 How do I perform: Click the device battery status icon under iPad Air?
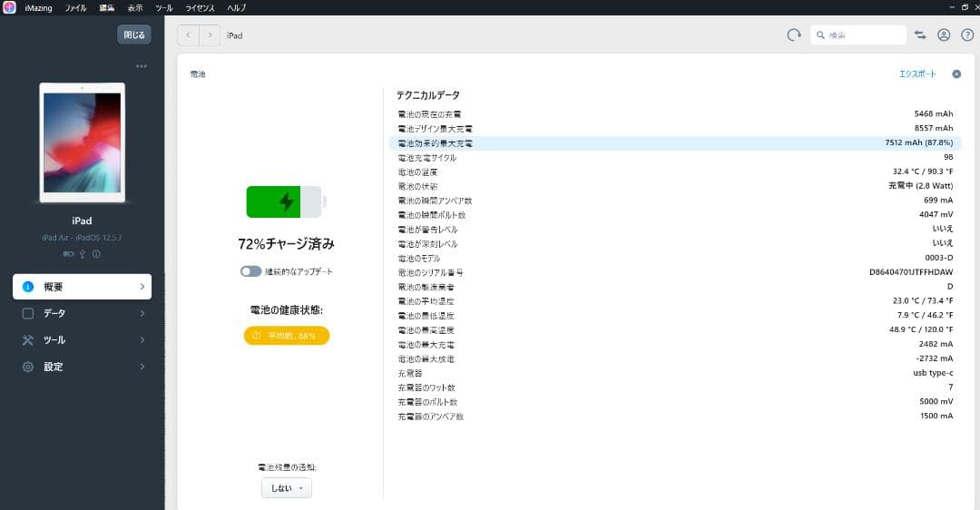pyautogui.click(x=69, y=254)
